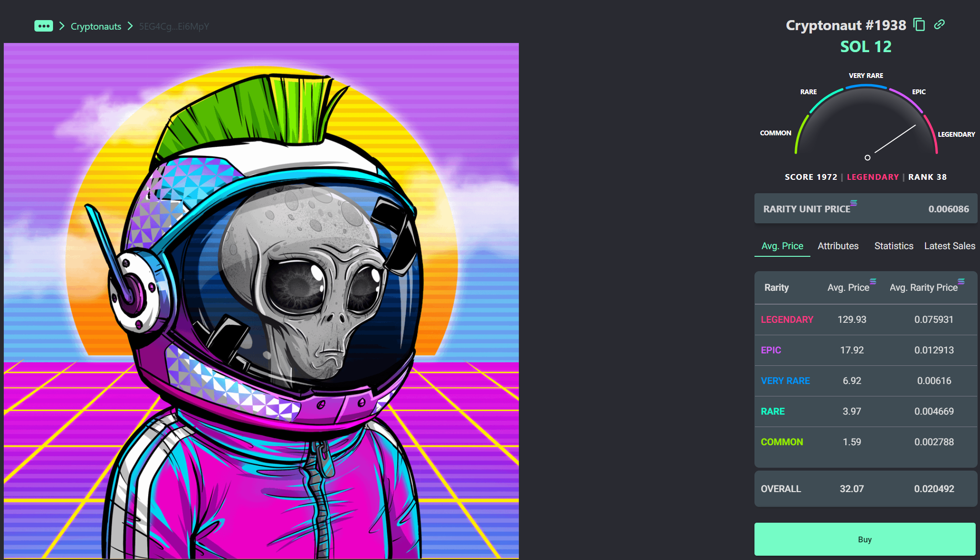Image resolution: width=980 pixels, height=560 pixels.
Task: Click the Cryptonaut alien NFT artwork
Action: click(x=261, y=300)
